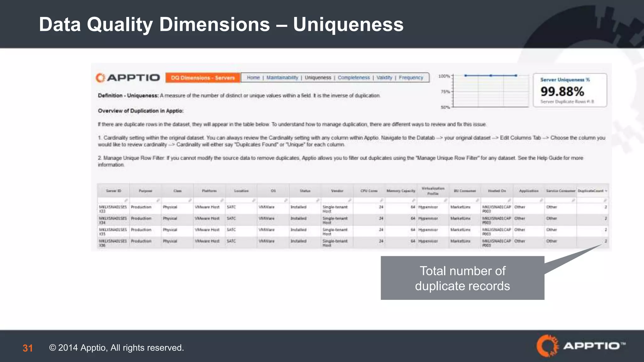The image size is (644, 362).
Task: Click filter icon under DuplicateCount column
Action: 605,200
